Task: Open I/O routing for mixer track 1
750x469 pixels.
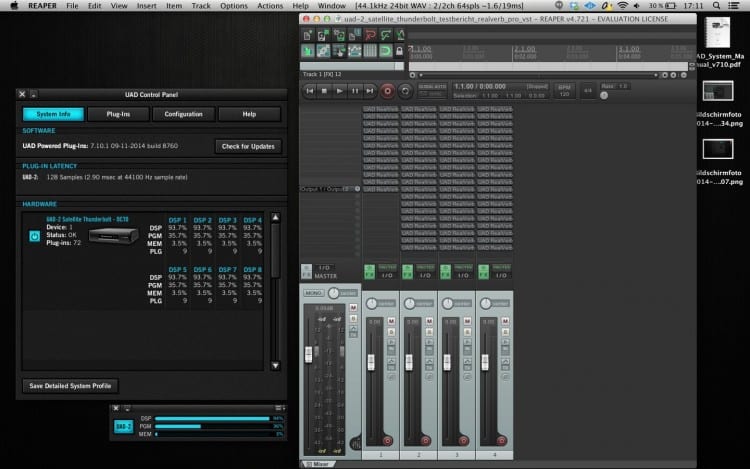Action: click(387, 275)
